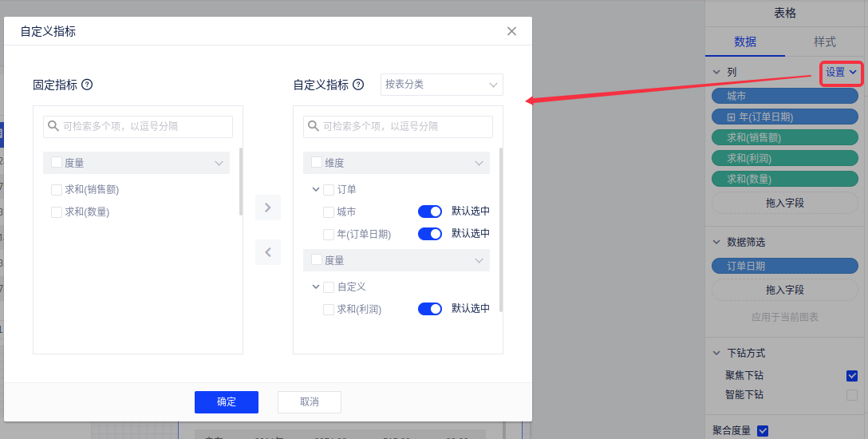Screen dimensions: 868x439
Task: Close the 自定义指标 dialog
Action: pos(511,31)
